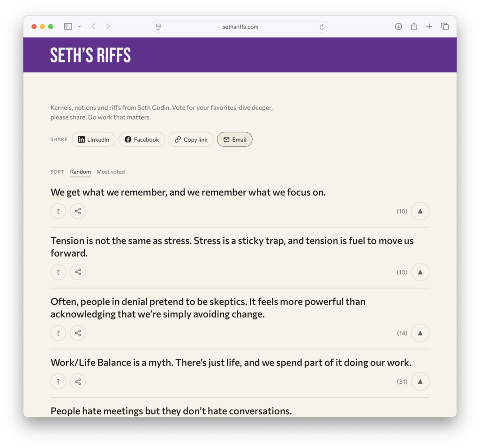Click the share icon under the Work/Life Balance riff
Screen dimensions: 480x448
[78, 381]
